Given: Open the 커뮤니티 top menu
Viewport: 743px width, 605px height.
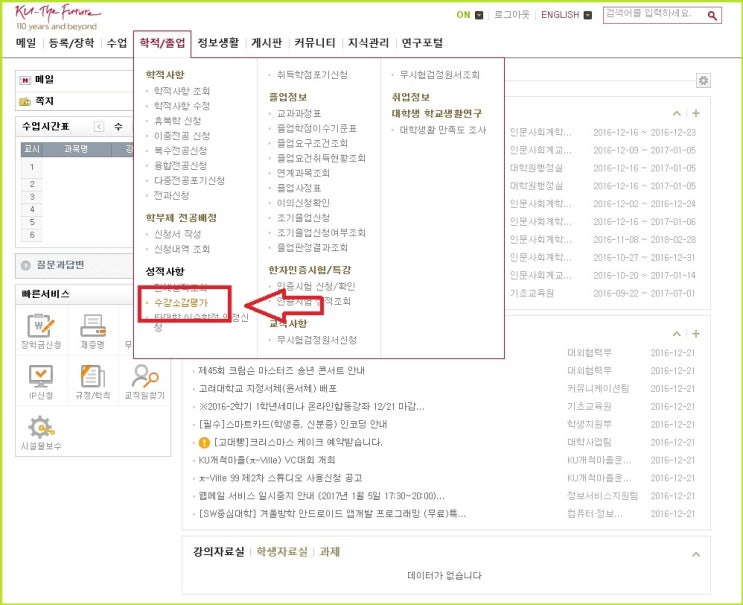Looking at the screenshot, I should 315,43.
